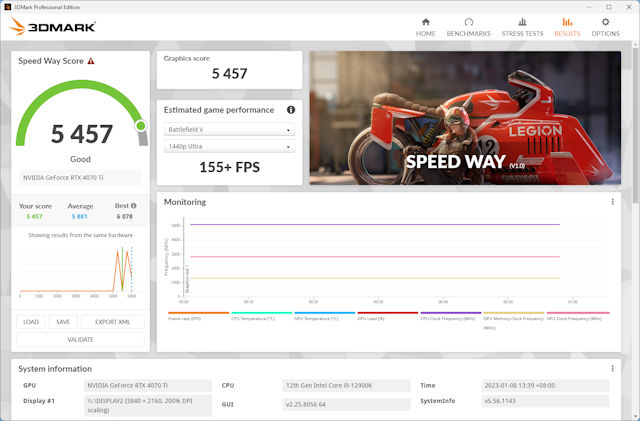
Task: Click the Graphics score value 5 457
Action: pyautogui.click(x=229, y=74)
